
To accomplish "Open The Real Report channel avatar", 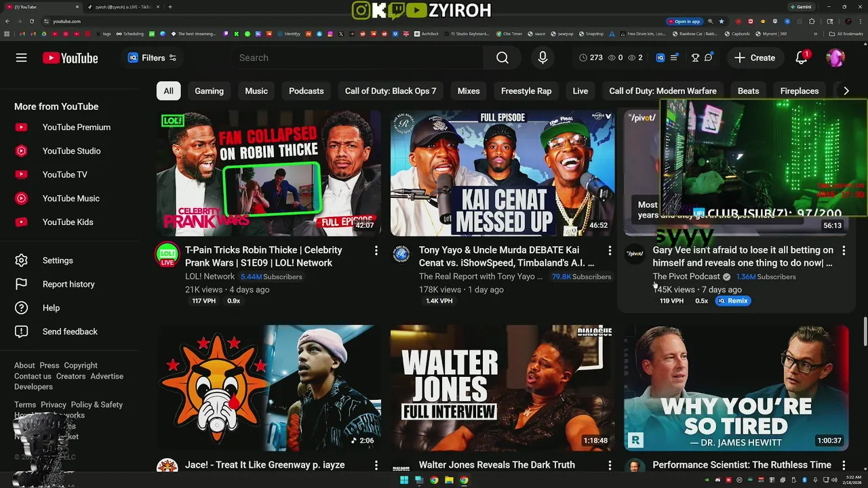I will [x=401, y=254].
